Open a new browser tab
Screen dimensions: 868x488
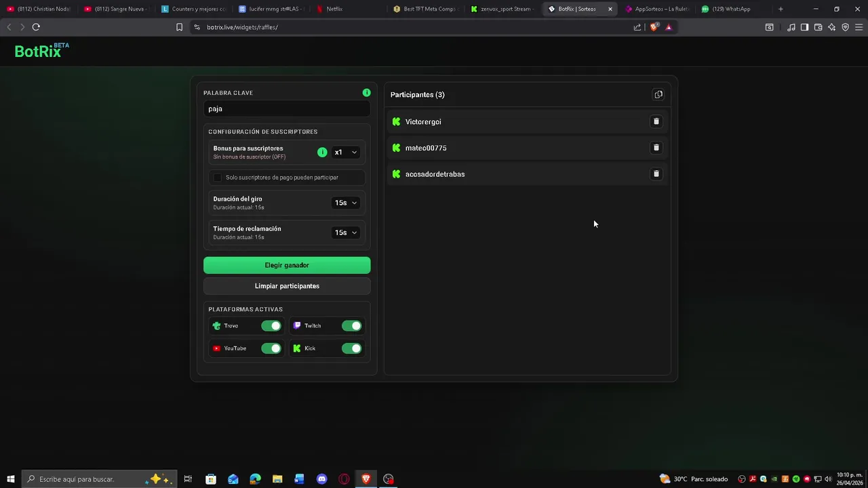[x=781, y=9]
